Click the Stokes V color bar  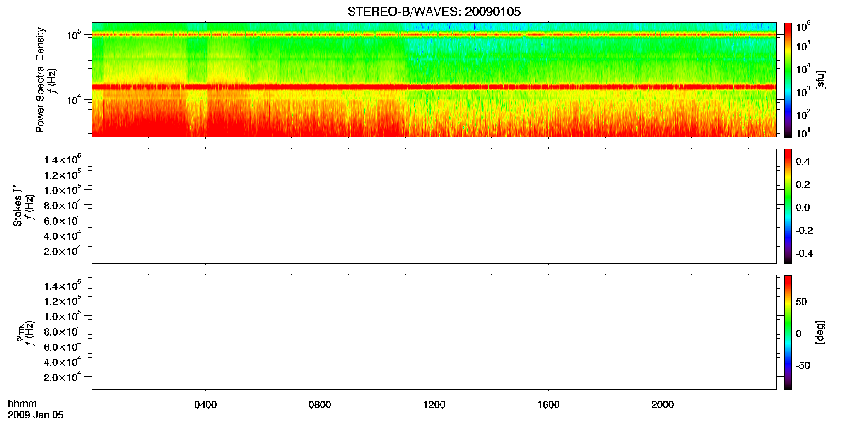(x=788, y=206)
